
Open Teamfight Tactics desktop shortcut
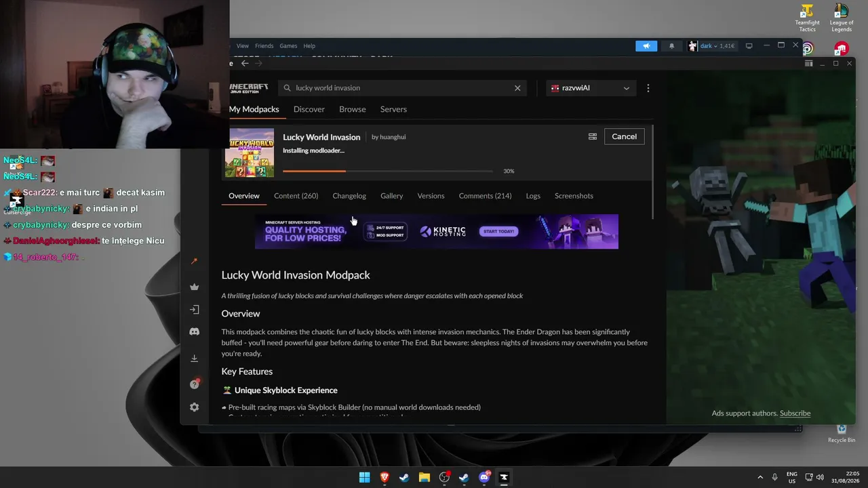807,18
